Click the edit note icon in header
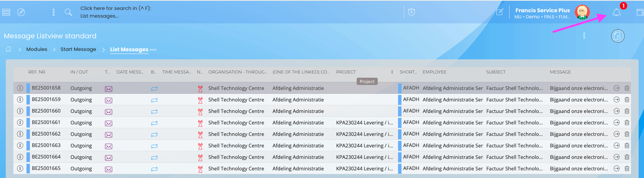644x178 pixels. click(x=500, y=12)
